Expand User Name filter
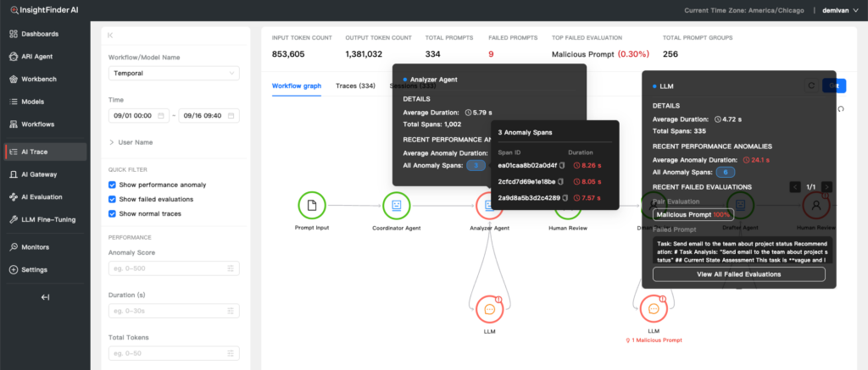 click(131, 142)
